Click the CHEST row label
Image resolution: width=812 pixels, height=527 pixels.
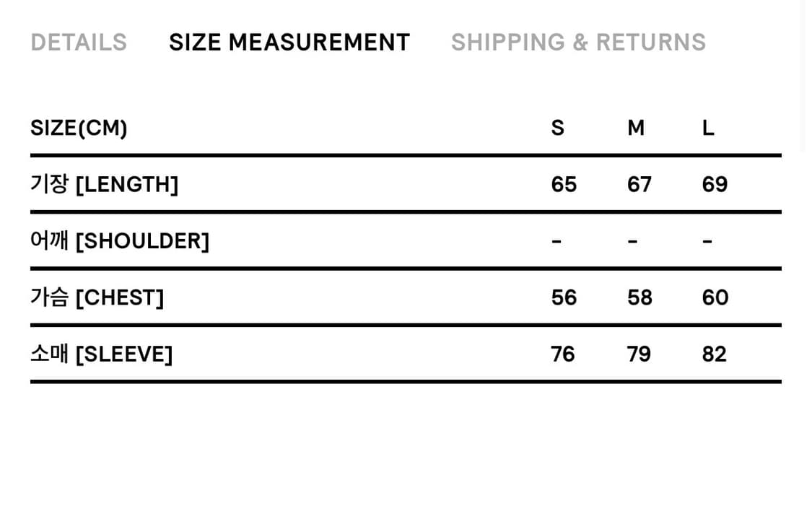pos(97,297)
